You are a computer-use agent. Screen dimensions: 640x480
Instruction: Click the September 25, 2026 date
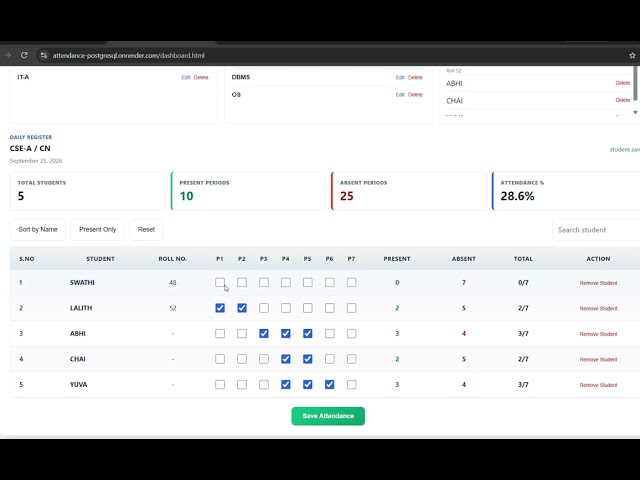click(36, 161)
